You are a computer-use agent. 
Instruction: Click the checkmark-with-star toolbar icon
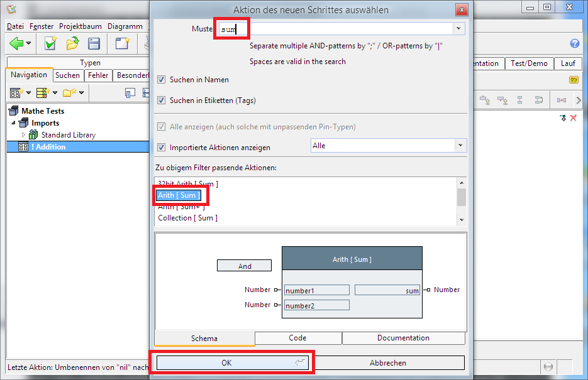pos(50,43)
